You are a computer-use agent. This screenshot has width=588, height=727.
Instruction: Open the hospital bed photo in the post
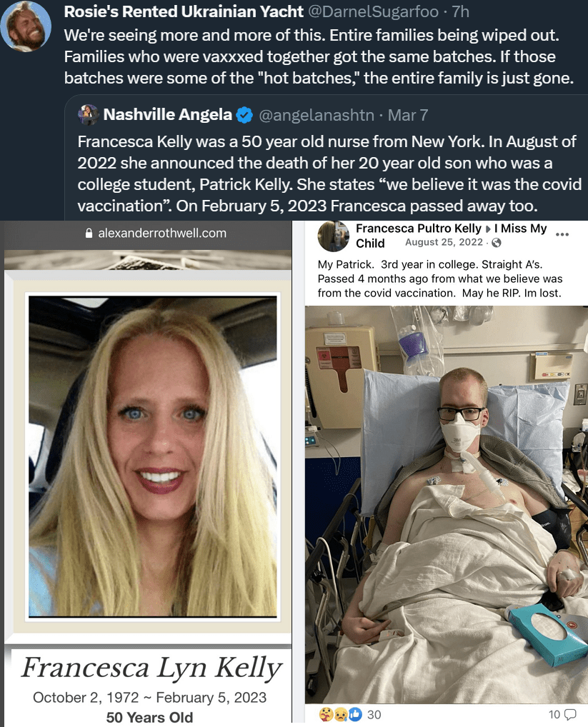(x=446, y=504)
